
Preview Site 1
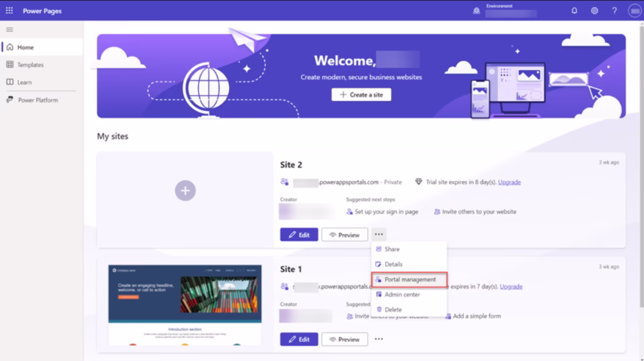tap(345, 339)
